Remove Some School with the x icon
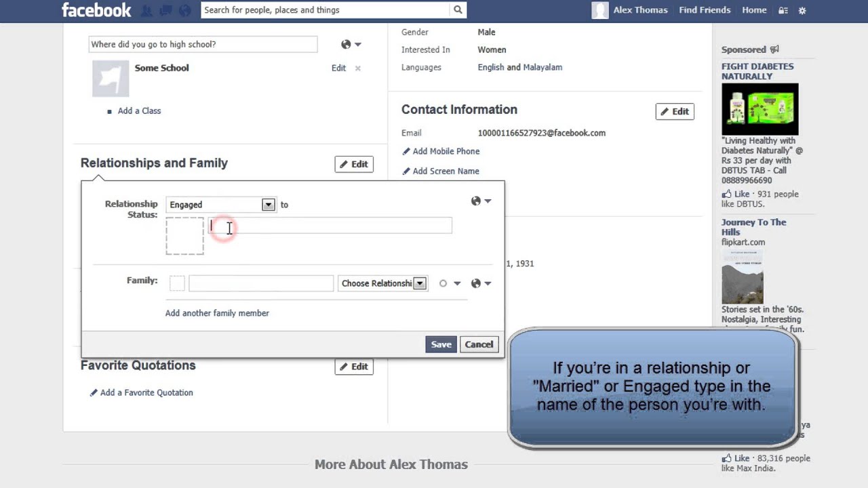Image resolution: width=868 pixels, height=488 pixels. (x=358, y=68)
